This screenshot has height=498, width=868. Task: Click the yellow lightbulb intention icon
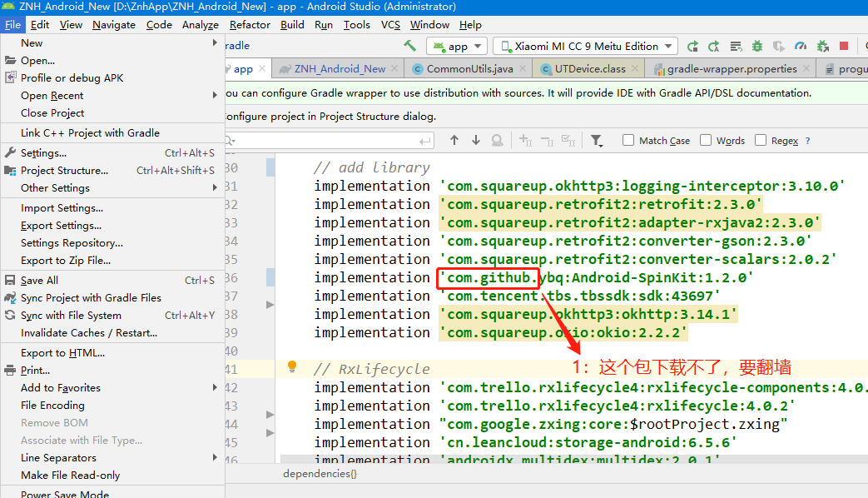(292, 366)
